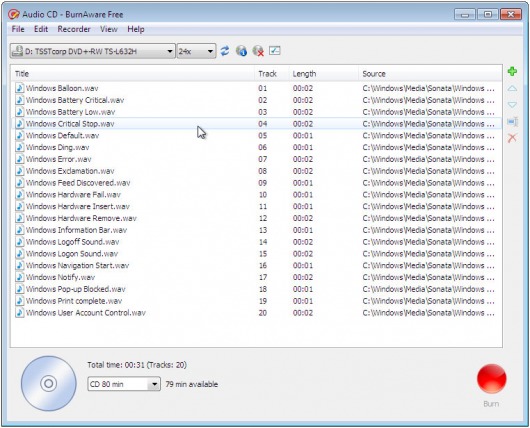Open the disc info icon
The height and width of the screenshot is (428, 530).
241,51
